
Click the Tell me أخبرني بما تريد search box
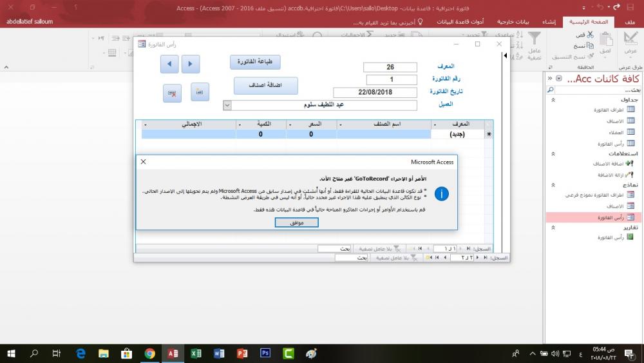point(388,22)
